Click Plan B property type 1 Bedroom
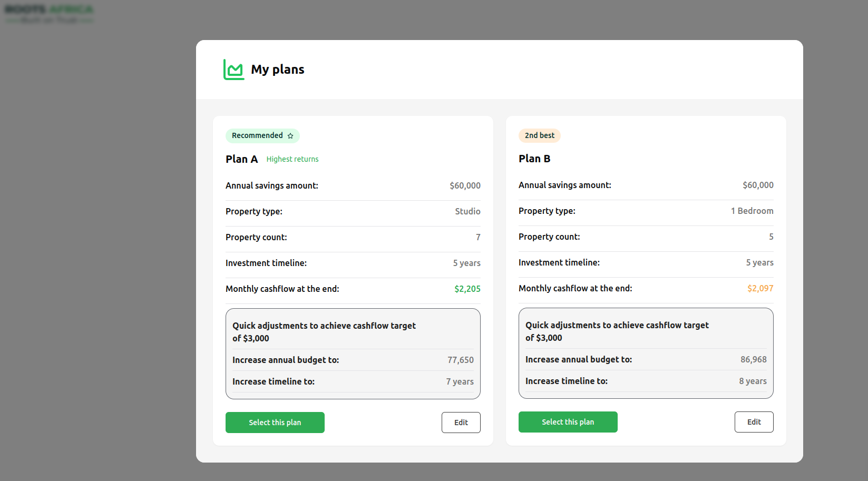The height and width of the screenshot is (481, 868). [x=752, y=211]
